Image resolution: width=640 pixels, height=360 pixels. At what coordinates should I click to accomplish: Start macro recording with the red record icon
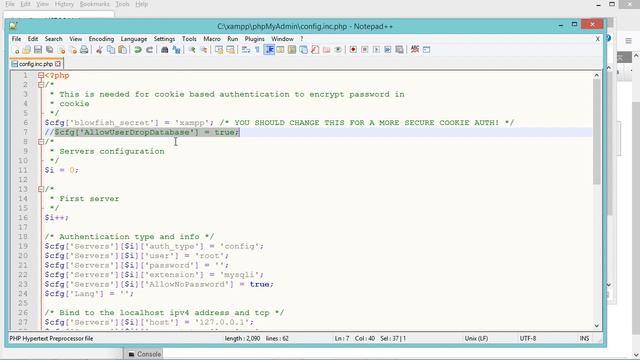tap(353, 50)
